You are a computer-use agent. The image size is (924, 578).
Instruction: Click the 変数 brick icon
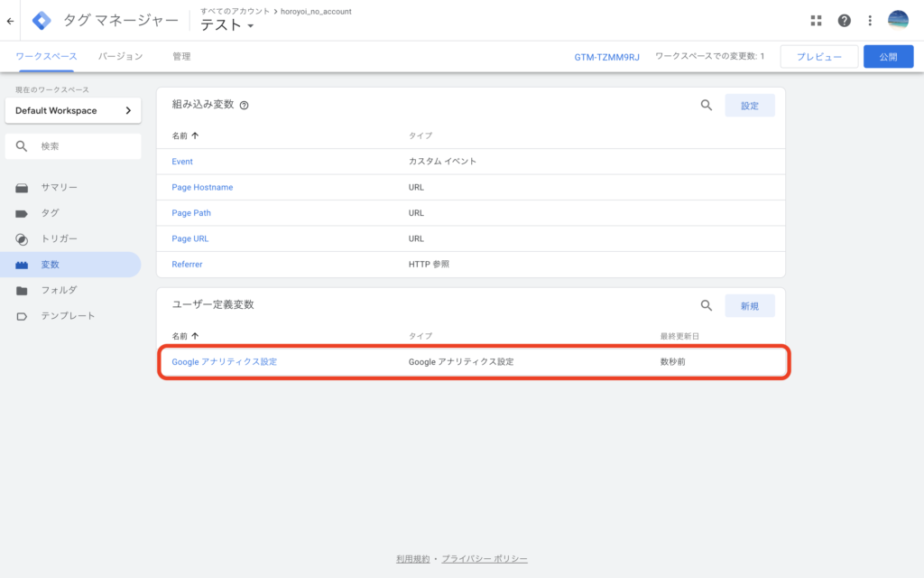[x=22, y=265]
